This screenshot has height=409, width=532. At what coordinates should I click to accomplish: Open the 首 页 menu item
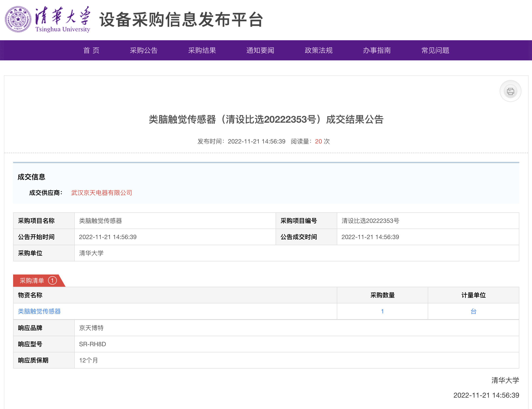pyautogui.click(x=91, y=50)
